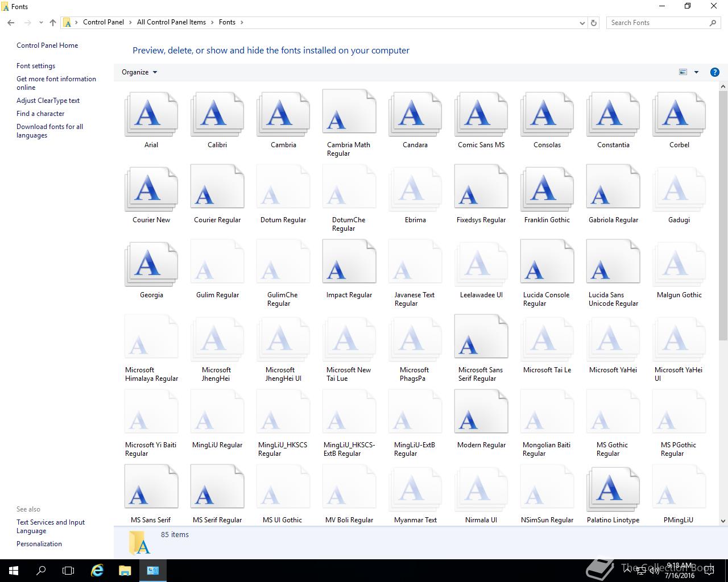Select the MS Serif Regular font
The width and height of the screenshot is (728, 582).
point(217,487)
